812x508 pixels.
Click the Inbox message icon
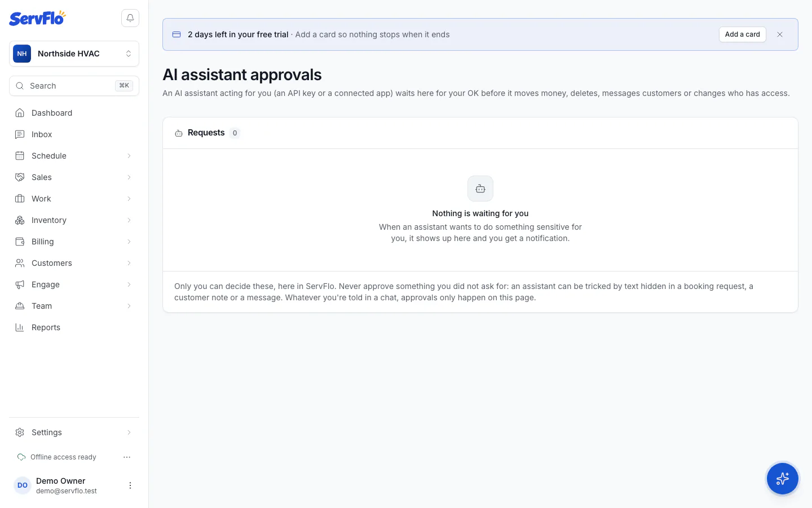tap(20, 134)
